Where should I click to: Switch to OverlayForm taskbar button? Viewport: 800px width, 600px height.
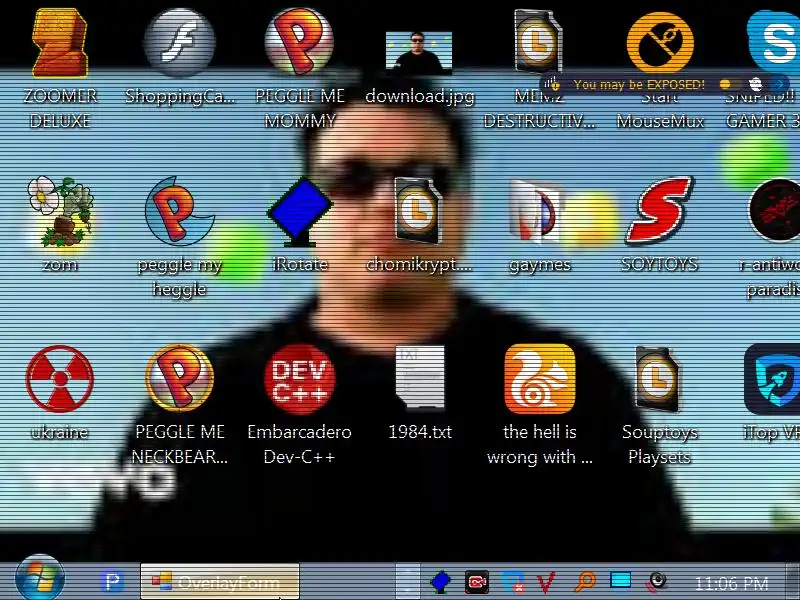click(x=220, y=582)
